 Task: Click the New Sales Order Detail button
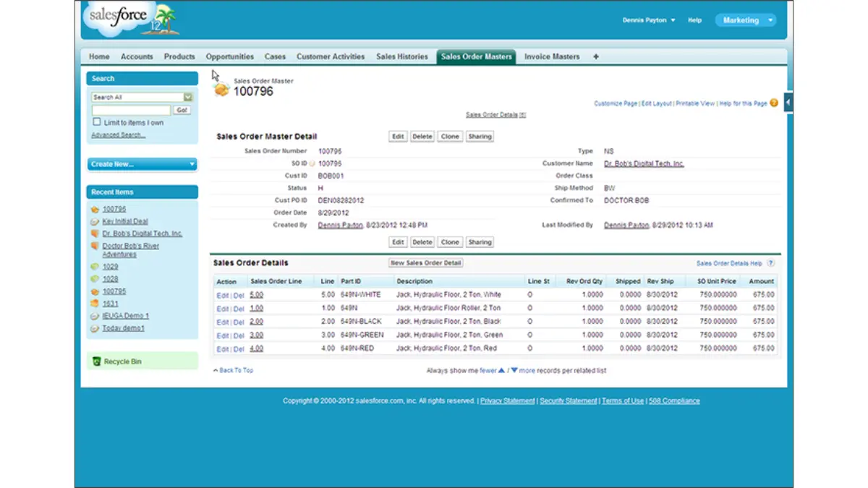pos(425,262)
